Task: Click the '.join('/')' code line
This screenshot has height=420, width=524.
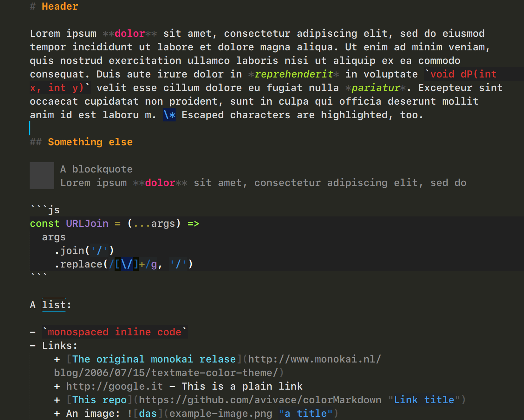Action: tap(84, 251)
